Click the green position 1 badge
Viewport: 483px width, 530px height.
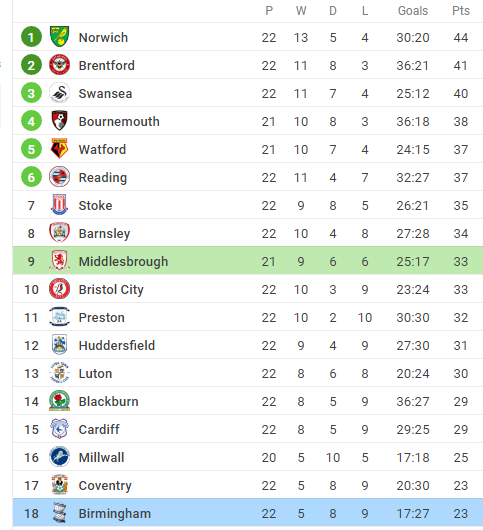tap(31, 37)
